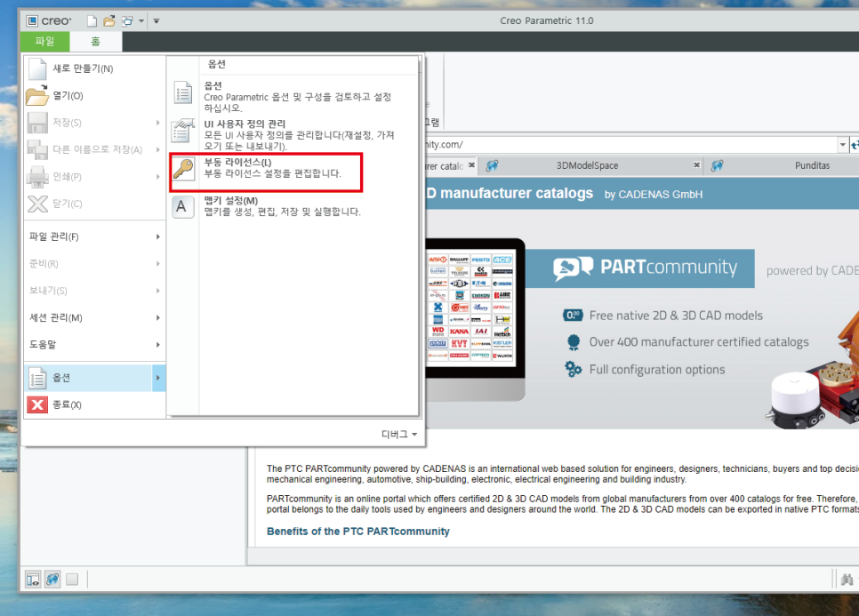Click Full configuration options text

657,370
